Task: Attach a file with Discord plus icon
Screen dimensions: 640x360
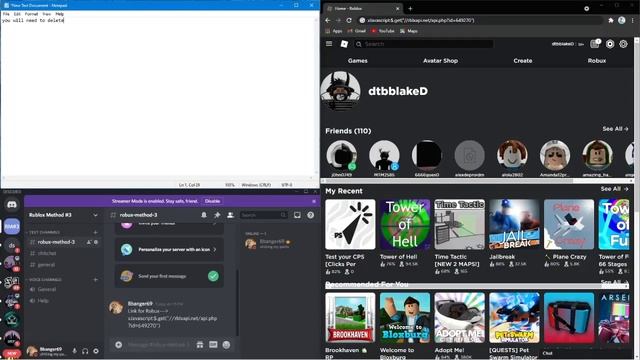Action: tap(118, 345)
